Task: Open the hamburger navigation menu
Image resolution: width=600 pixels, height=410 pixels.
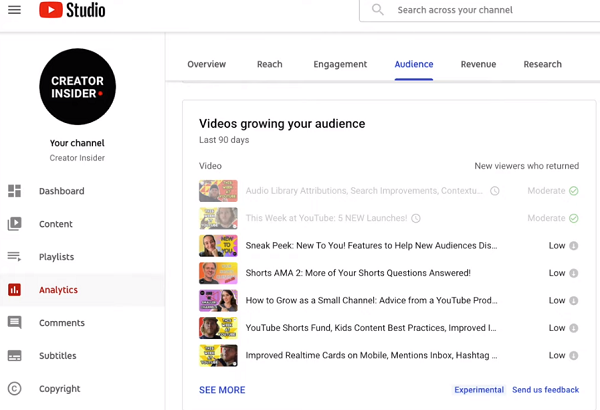Action: (14, 10)
